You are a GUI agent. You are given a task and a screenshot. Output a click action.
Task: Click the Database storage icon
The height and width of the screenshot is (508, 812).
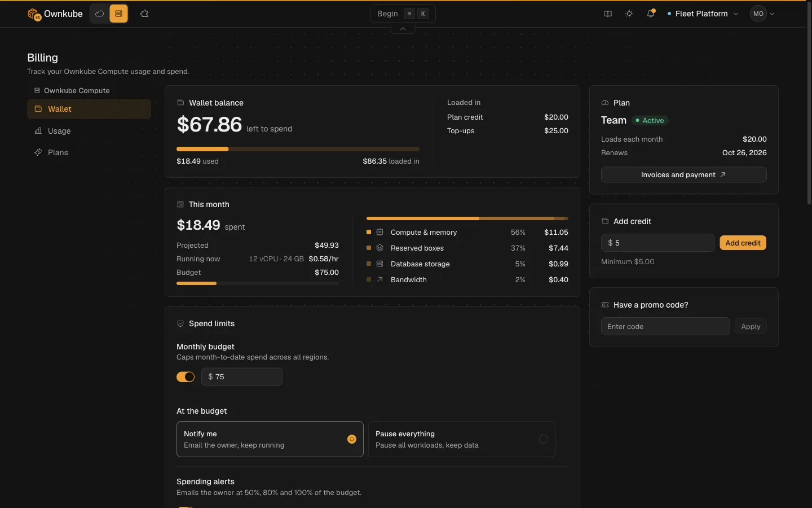coord(380,264)
